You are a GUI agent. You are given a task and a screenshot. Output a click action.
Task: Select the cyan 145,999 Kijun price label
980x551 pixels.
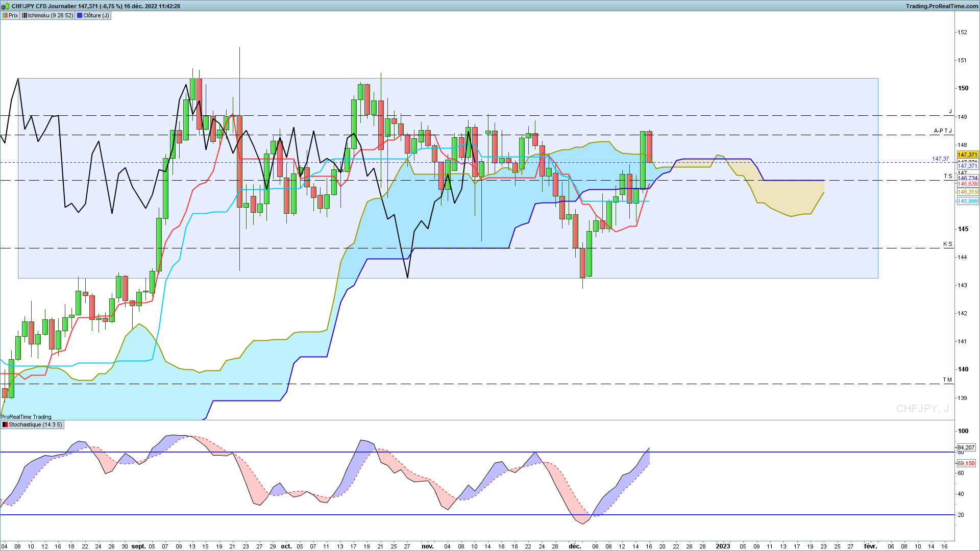(967, 201)
